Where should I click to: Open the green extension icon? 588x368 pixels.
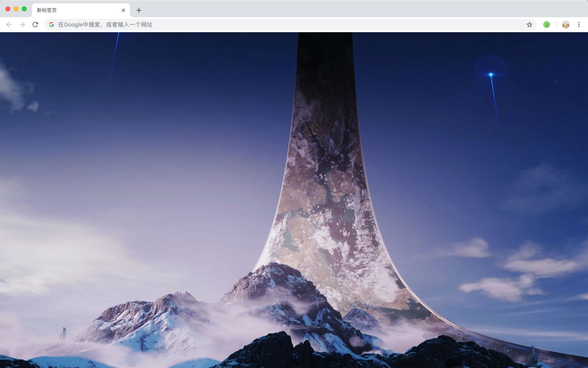[x=547, y=24]
